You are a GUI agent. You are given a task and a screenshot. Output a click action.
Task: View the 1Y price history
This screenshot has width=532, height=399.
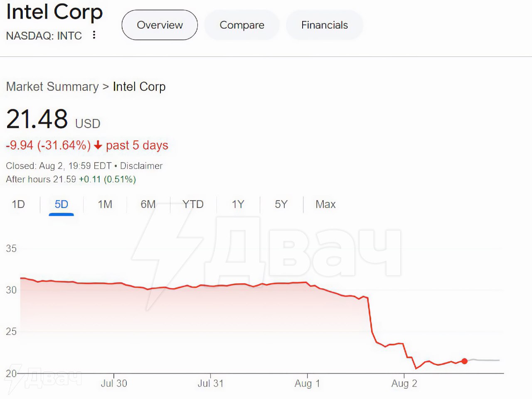point(238,204)
